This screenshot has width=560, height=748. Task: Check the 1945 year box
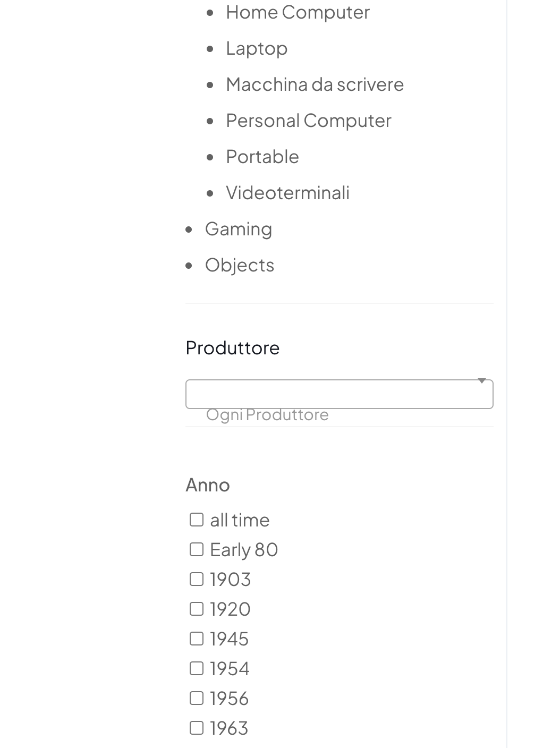click(197, 639)
